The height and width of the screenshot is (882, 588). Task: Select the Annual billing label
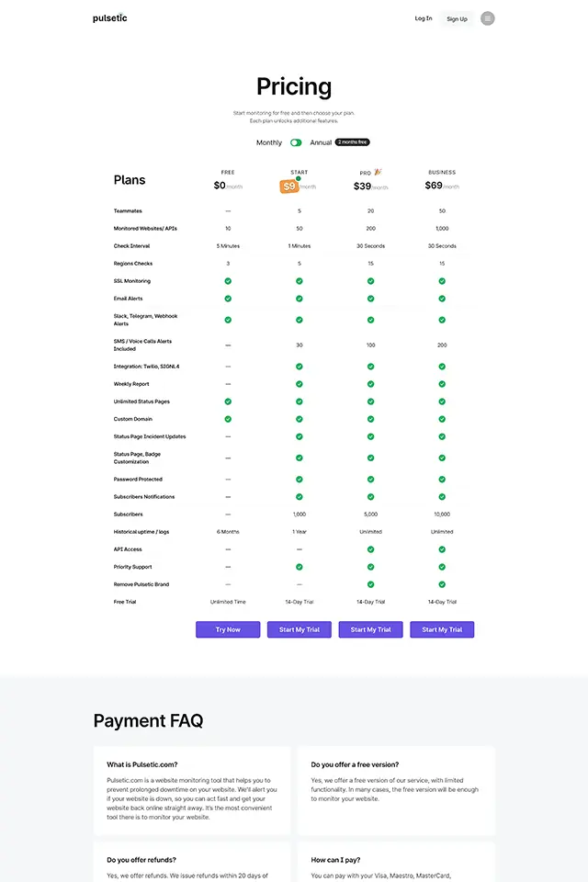click(x=321, y=142)
